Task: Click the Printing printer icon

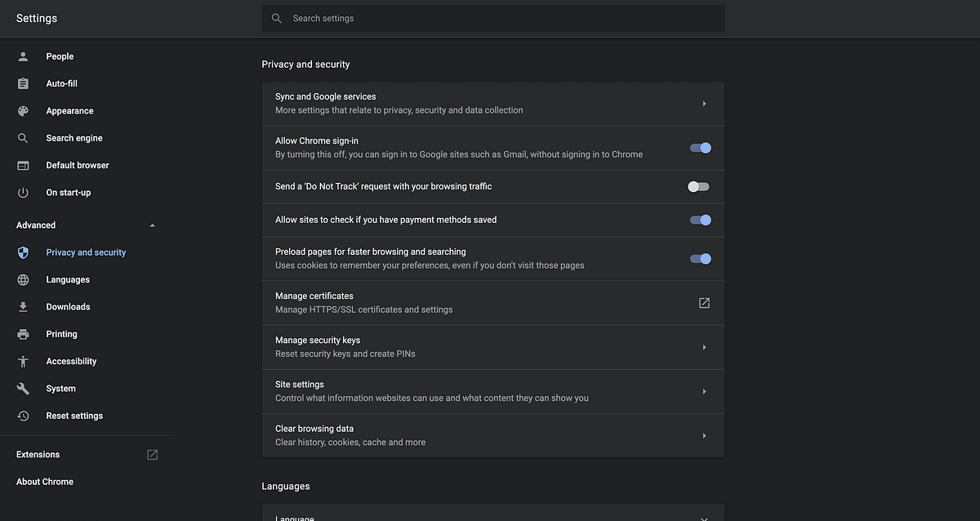Action: click(x=23, y=334)
